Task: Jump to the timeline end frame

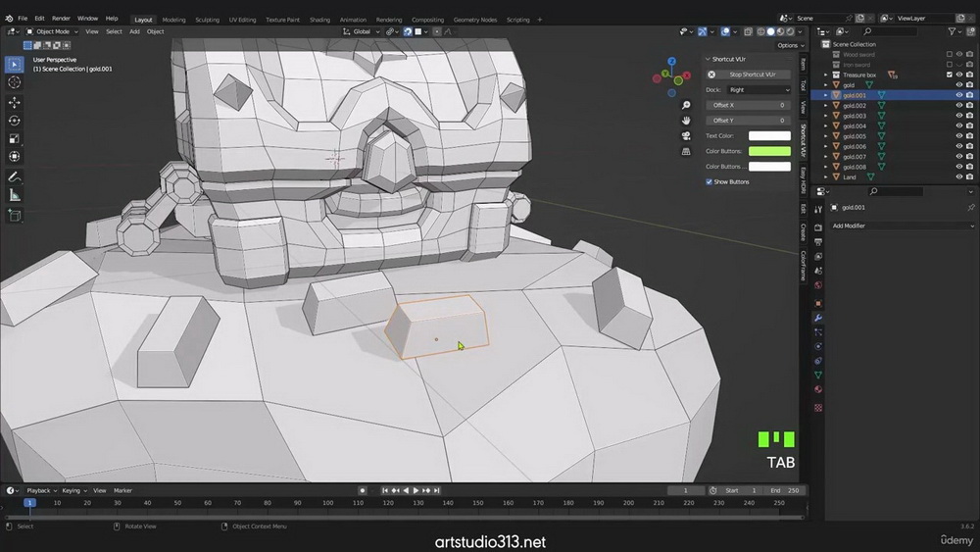Action: 437,491
